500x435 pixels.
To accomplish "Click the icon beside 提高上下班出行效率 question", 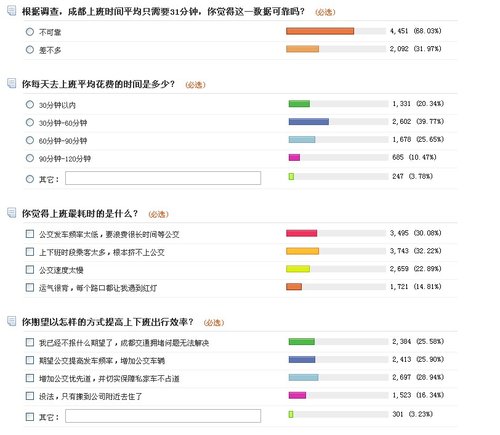I will click(x=12, y=321).
